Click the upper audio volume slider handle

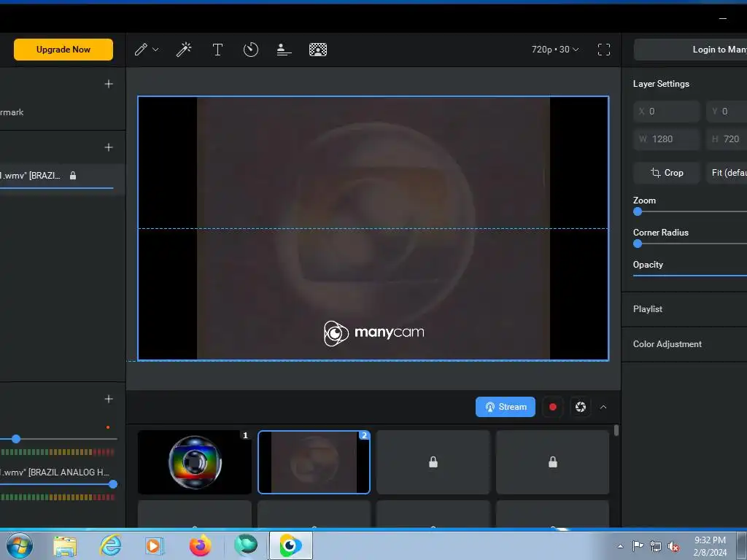[x=16, y=438]
